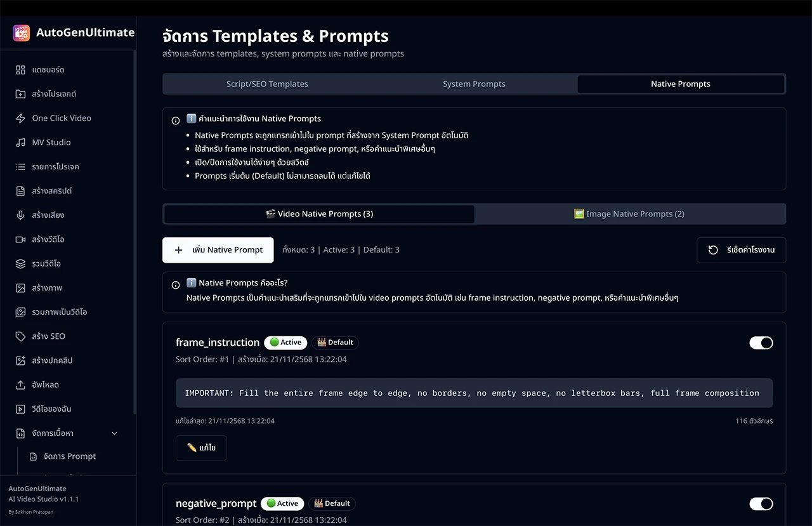
Task: Click the เพิ่ม Native Prompt button
Action: pos(218,250)
